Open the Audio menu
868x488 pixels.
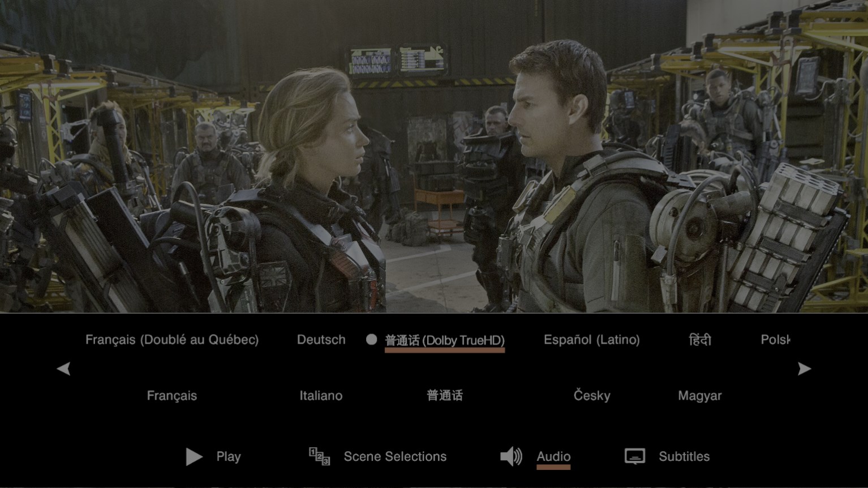coord(553,456)
